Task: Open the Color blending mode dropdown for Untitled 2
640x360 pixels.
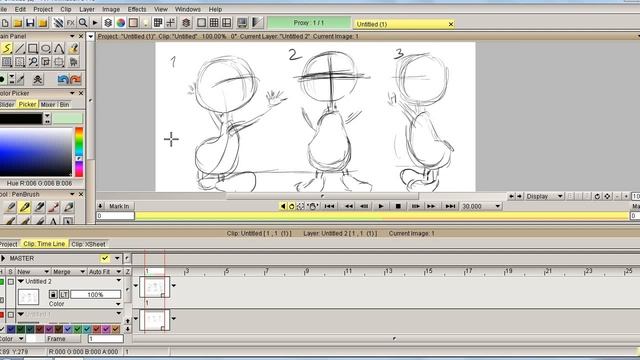Action: coord(85,304)
